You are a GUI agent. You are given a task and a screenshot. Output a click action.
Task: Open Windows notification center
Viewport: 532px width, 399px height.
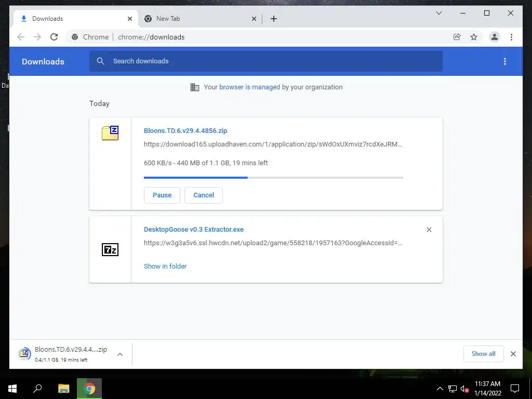pos(515,389)
